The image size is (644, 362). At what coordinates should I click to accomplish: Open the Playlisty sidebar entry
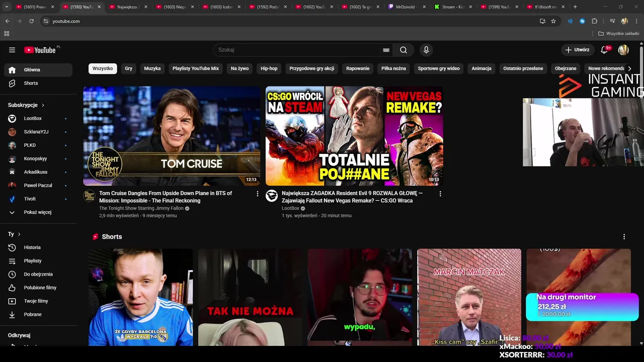38,261
